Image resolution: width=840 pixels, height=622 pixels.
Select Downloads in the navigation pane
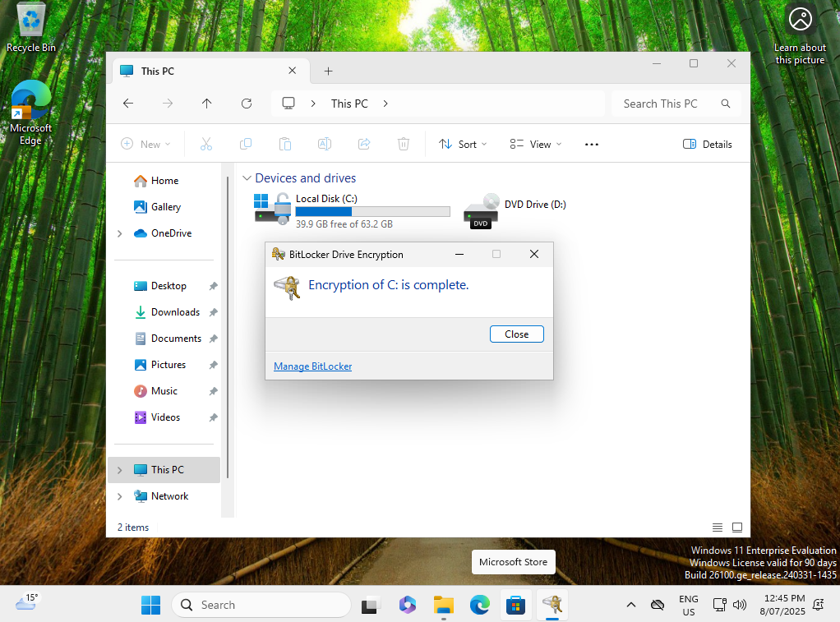(x=175, y=312)
